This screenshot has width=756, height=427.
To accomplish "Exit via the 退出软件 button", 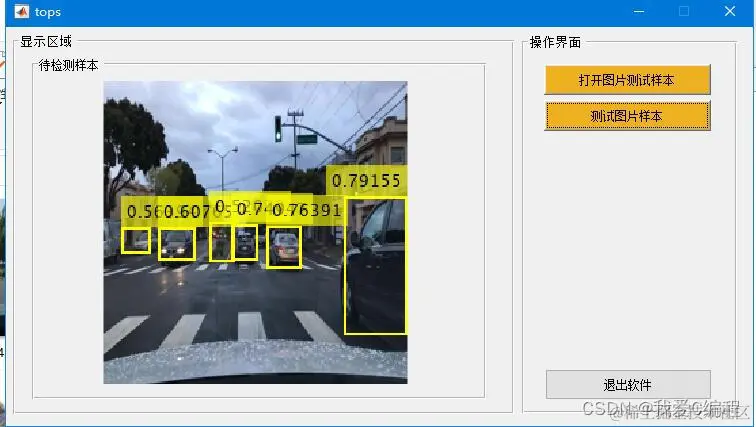I will point(628,385).
